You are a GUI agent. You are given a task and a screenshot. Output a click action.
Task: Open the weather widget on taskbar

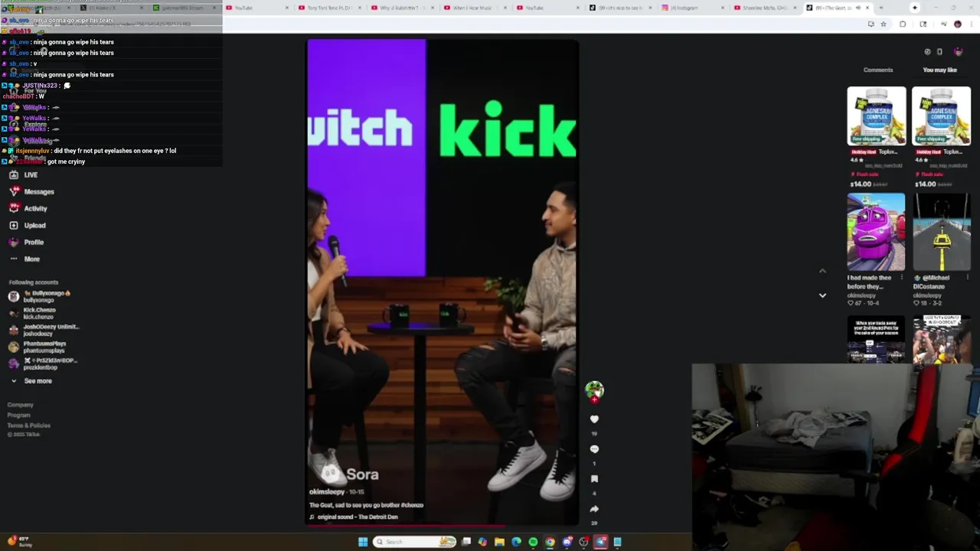coord(19,541)
